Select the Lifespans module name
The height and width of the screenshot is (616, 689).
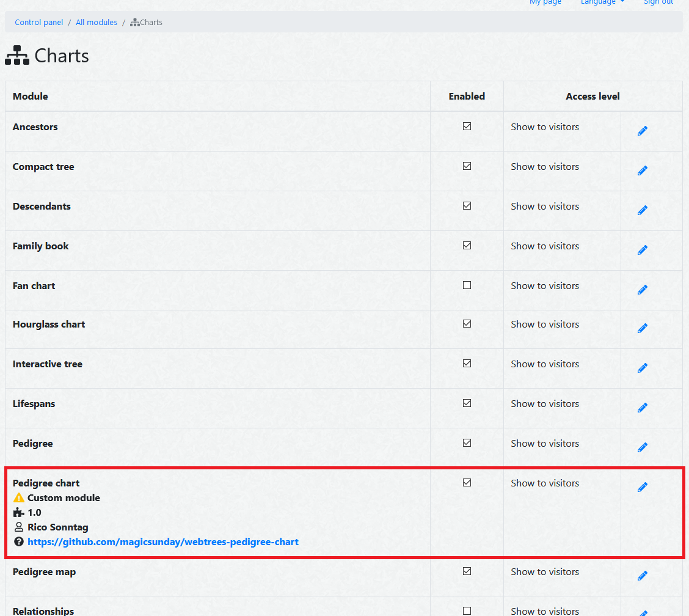point(34,403)
